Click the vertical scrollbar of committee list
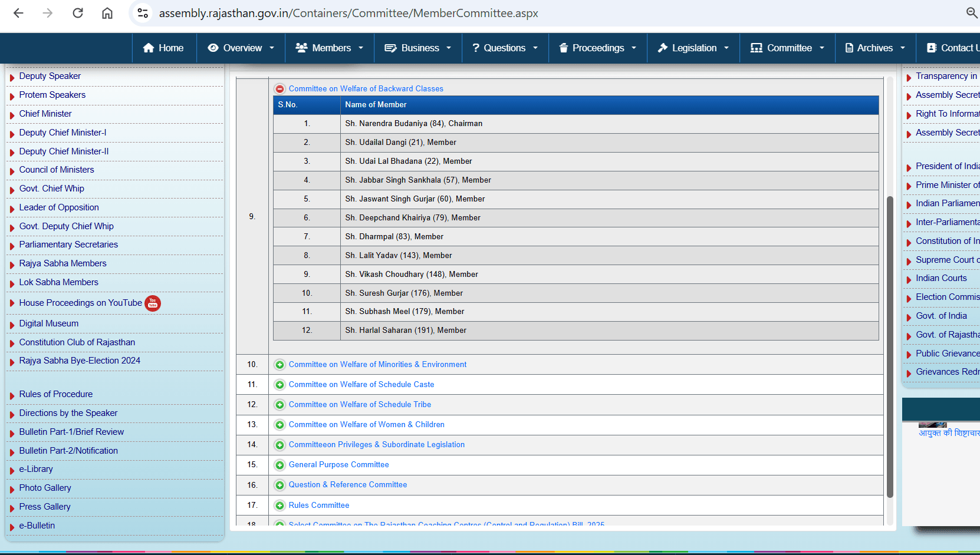 890,346
